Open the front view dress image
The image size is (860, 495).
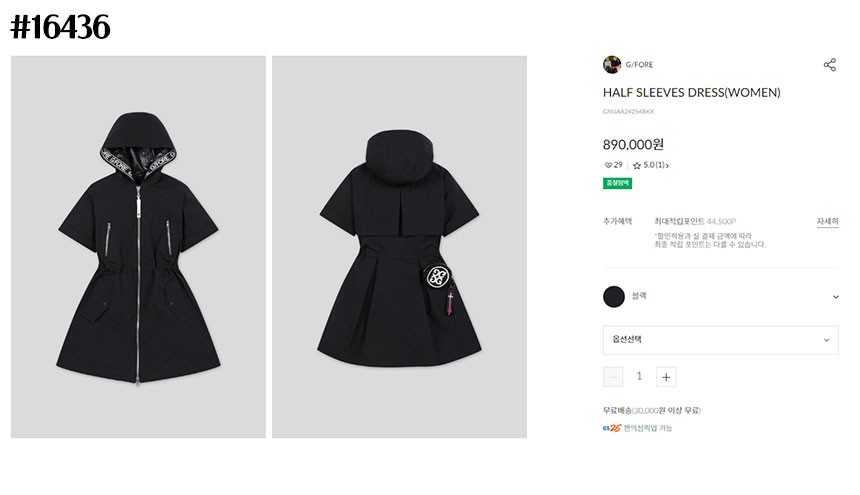click(138, 247)
